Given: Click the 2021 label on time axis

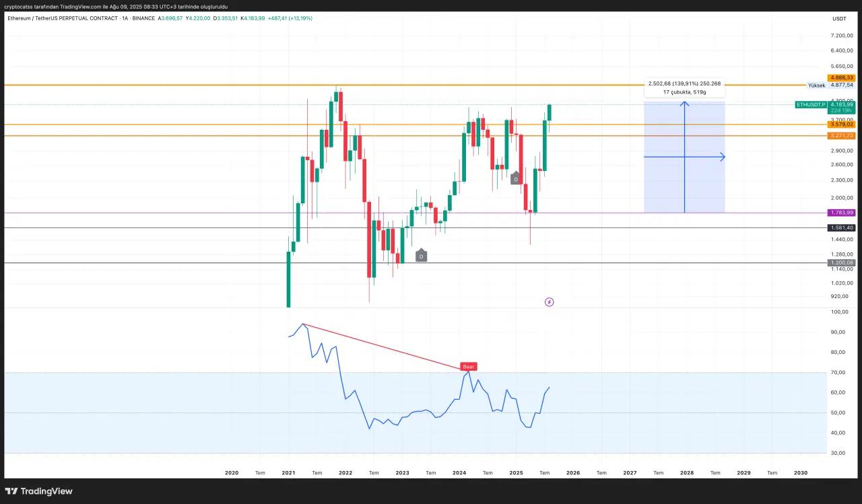Looking at the screenshot, I should (288, 473).
